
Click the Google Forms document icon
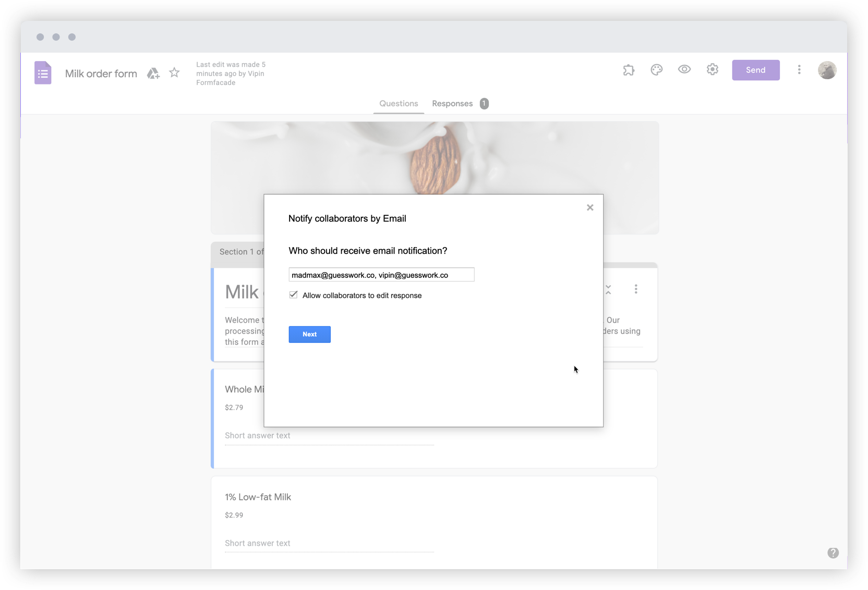coord(43,72)
